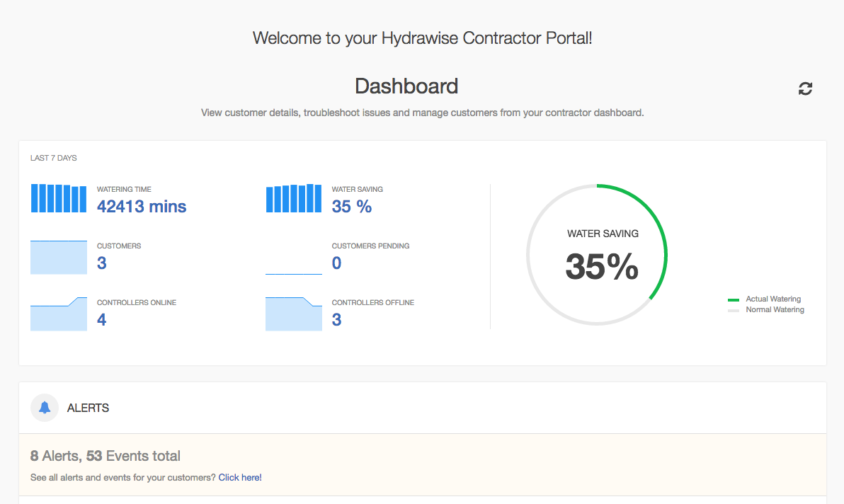The width and height of the screenshot is (844, 504).
Task: Click the Dashboard heading
Action: point(406,86)
